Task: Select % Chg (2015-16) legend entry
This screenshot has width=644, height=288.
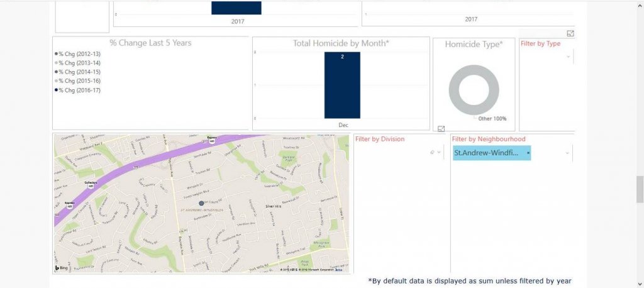Action: tap(79, 81)
